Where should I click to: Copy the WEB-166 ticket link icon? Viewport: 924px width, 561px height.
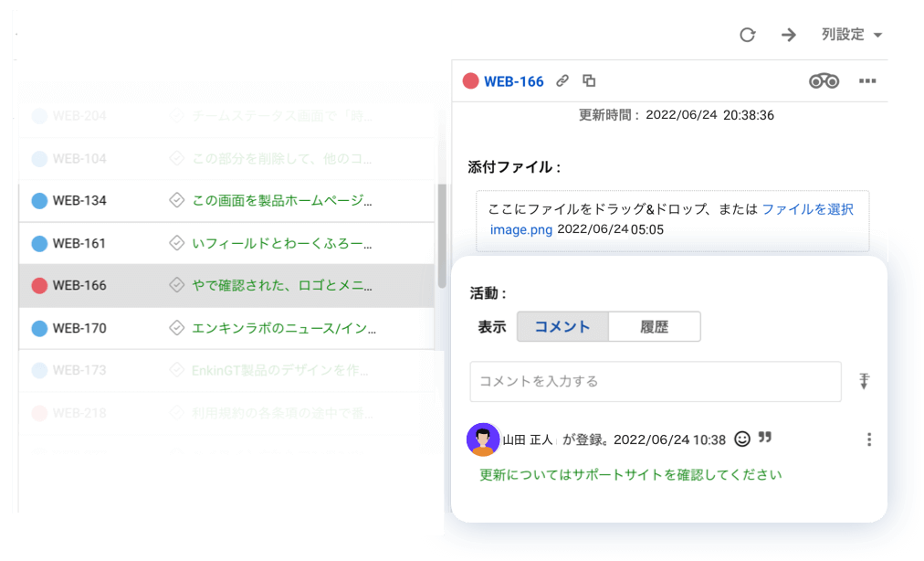(x=562, y=81)
